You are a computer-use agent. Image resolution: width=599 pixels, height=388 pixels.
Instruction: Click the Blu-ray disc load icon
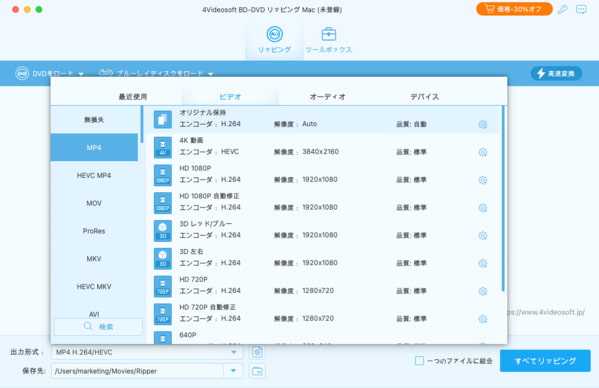point(106,73)
